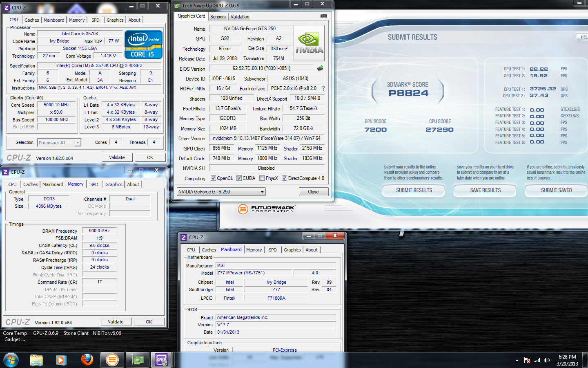Click the GPU Name field GeForce GTS 250

[250, 29]
